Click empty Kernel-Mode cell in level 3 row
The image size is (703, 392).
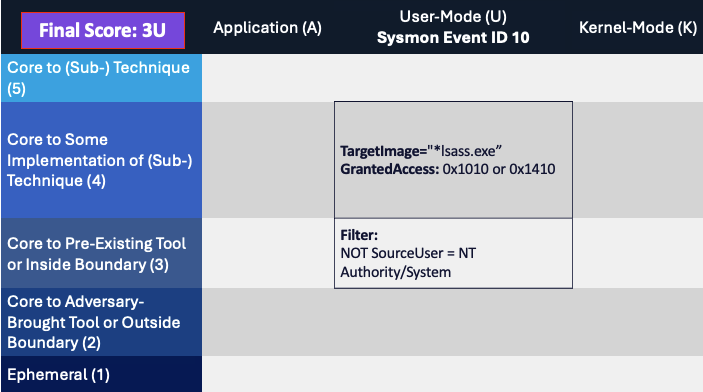click(x=638, y=253)
